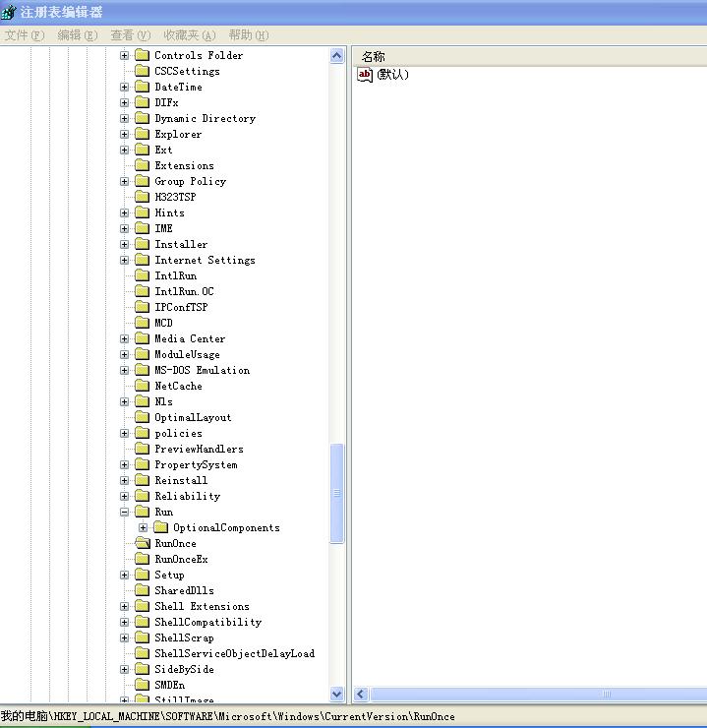Open the 查看(V) menu
This screenshot has width=707, height=728.
(131, 35)
